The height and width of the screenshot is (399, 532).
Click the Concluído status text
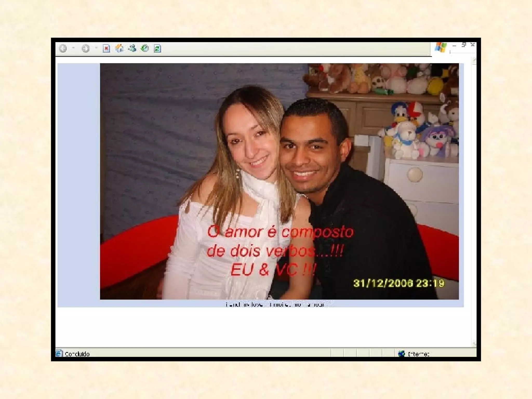pyautogui.click(x=77, y=354)
